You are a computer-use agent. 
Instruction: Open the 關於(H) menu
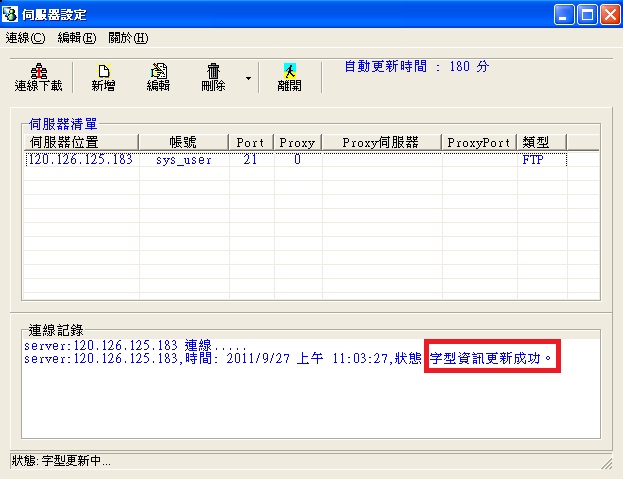[x=128, y=38]
